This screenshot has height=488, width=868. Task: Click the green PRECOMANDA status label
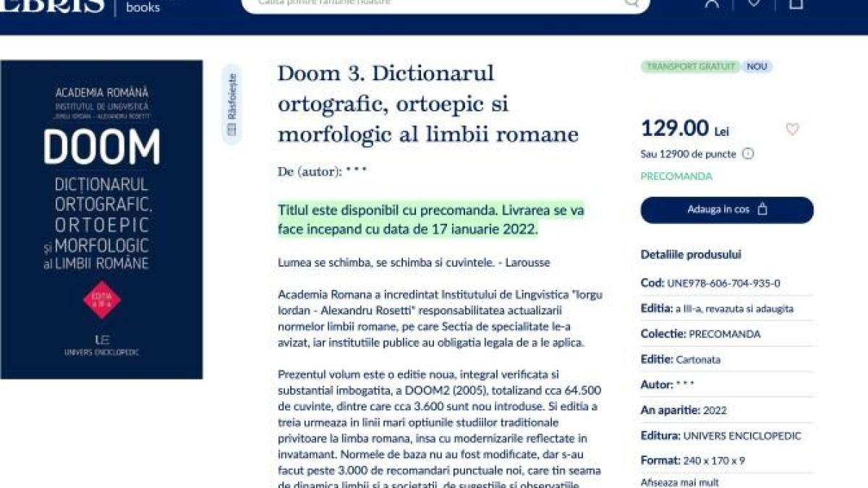coord(676,176)
